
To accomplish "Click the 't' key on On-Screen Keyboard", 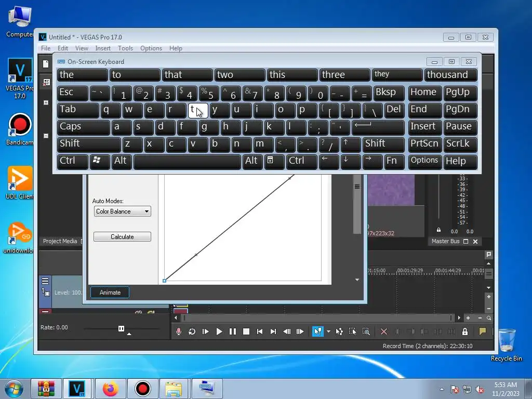I will 198,110.
